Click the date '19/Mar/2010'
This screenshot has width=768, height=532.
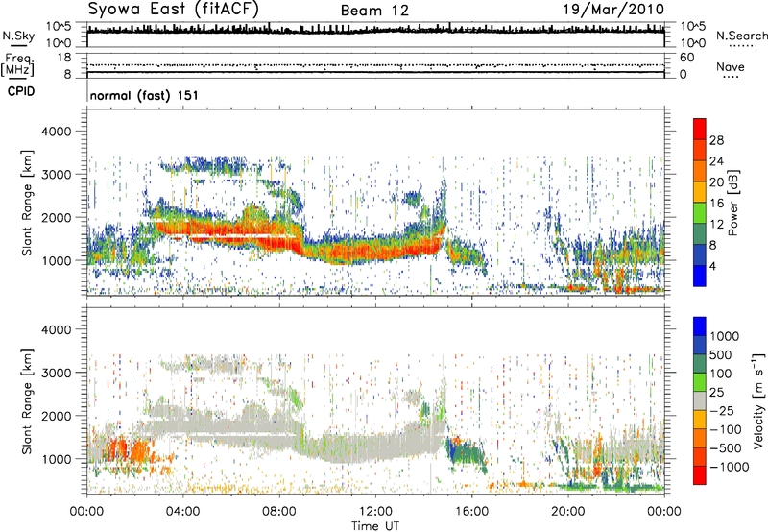[613, 10]
